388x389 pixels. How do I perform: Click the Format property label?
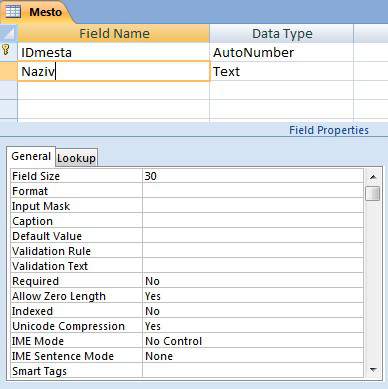pyautogui.click(x=30, y=191)
